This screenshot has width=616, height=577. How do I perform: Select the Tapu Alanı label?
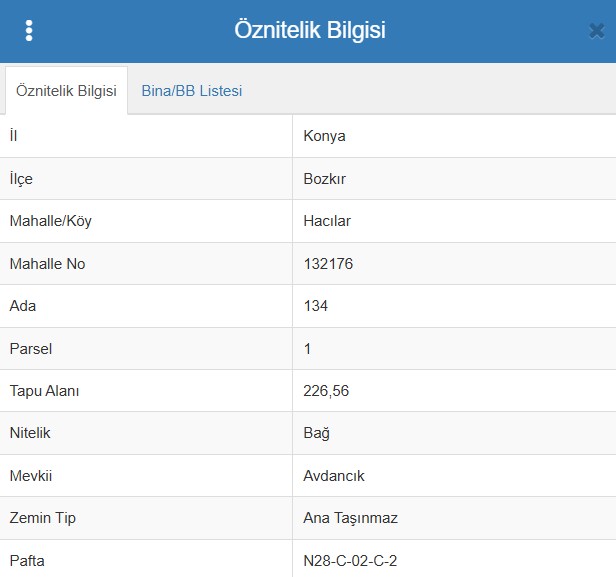tap(44, 391)
